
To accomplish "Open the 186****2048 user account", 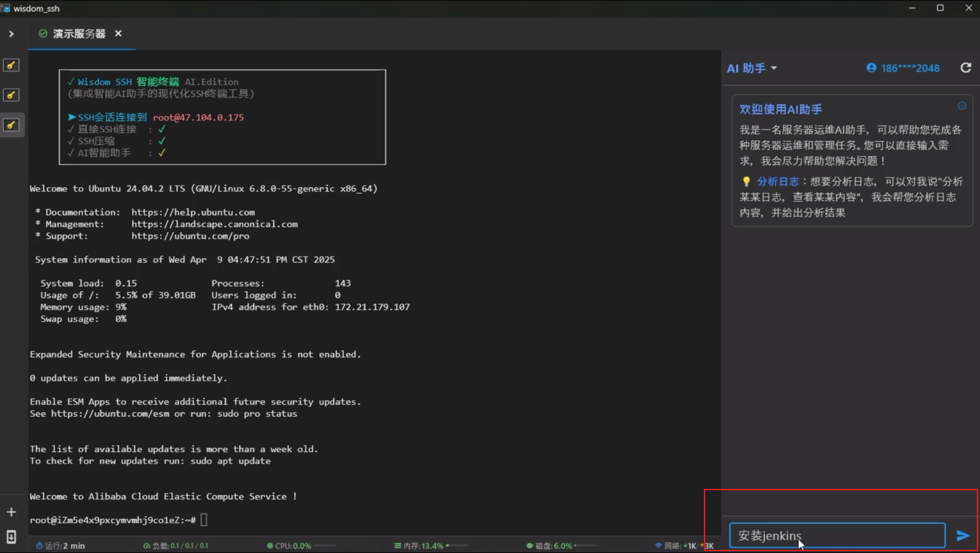I will pyautogui.click(x=903, y=68).
